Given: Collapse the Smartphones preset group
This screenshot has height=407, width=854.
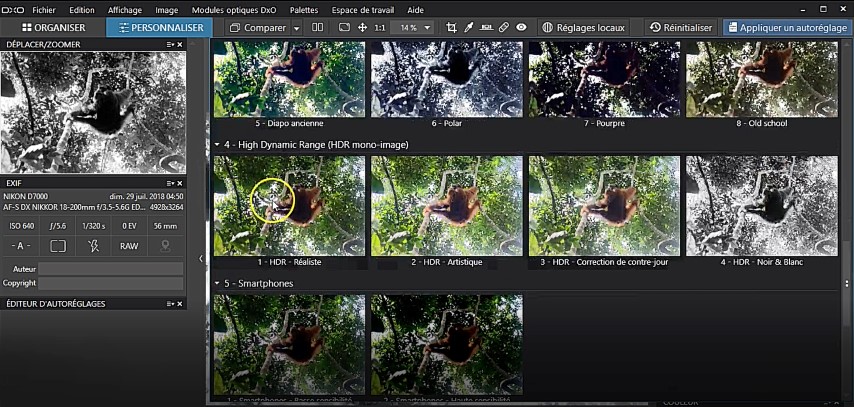Looking at the screenshot, I should point(217,284).
